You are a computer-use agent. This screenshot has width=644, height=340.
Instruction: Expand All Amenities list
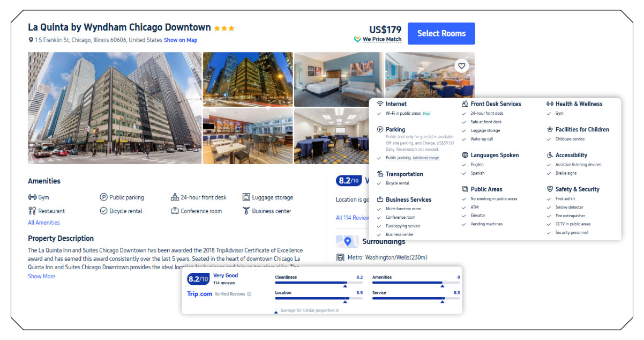[43, 222]
